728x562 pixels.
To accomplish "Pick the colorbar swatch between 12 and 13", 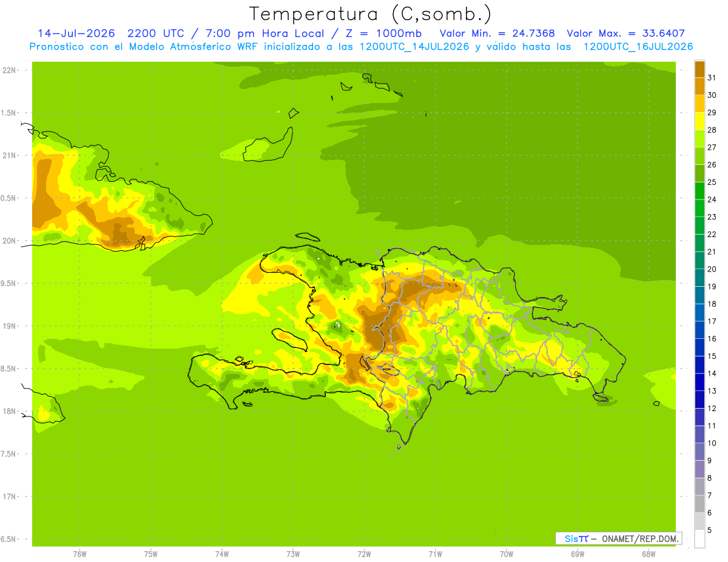I will (699, 400).
